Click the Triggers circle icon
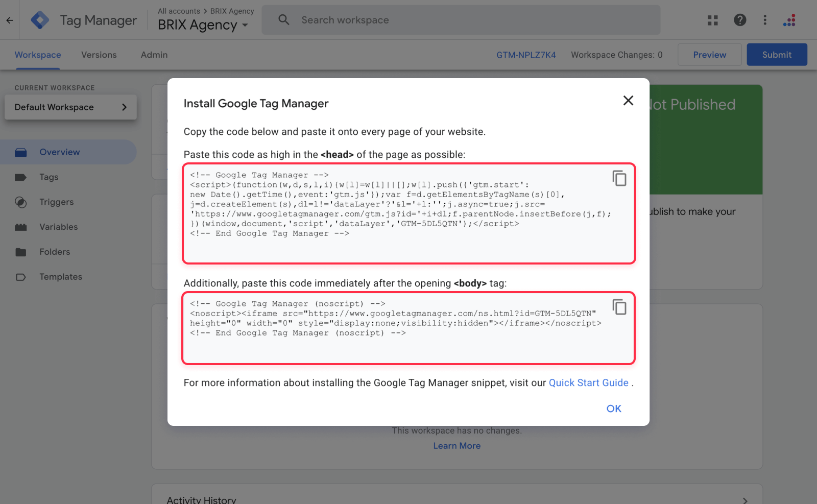The image size is (817, 504). coord(21,202)
